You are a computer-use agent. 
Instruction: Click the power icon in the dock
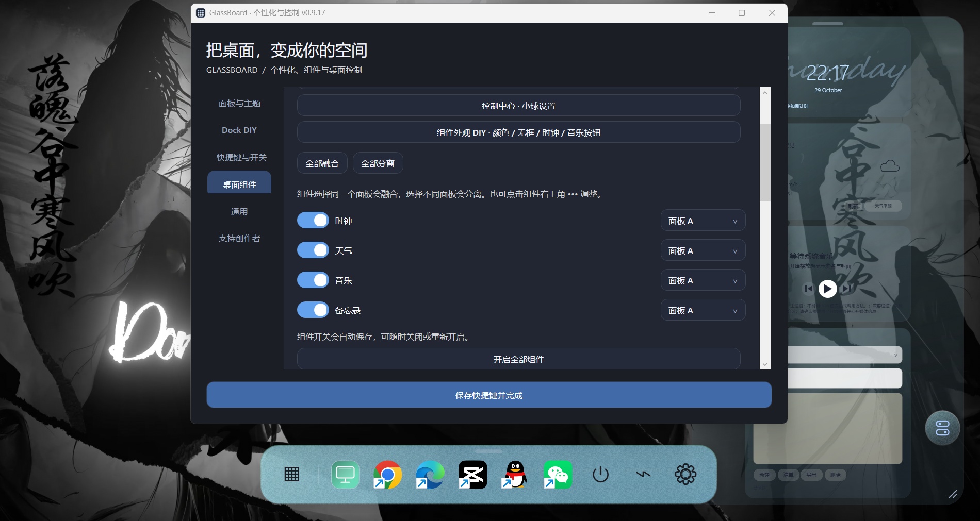click(600, 474)
